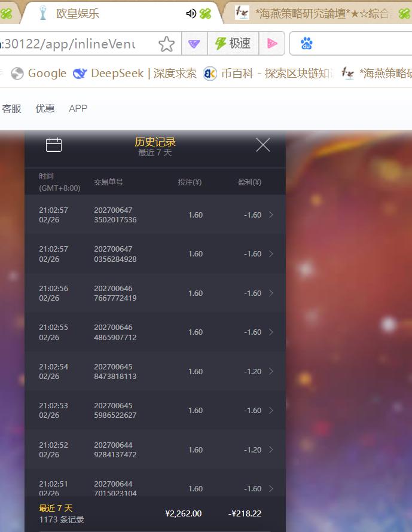Screen dimensions: 412x532
Task: Click total bet amount ¥2,262.00
Action: 183,513
